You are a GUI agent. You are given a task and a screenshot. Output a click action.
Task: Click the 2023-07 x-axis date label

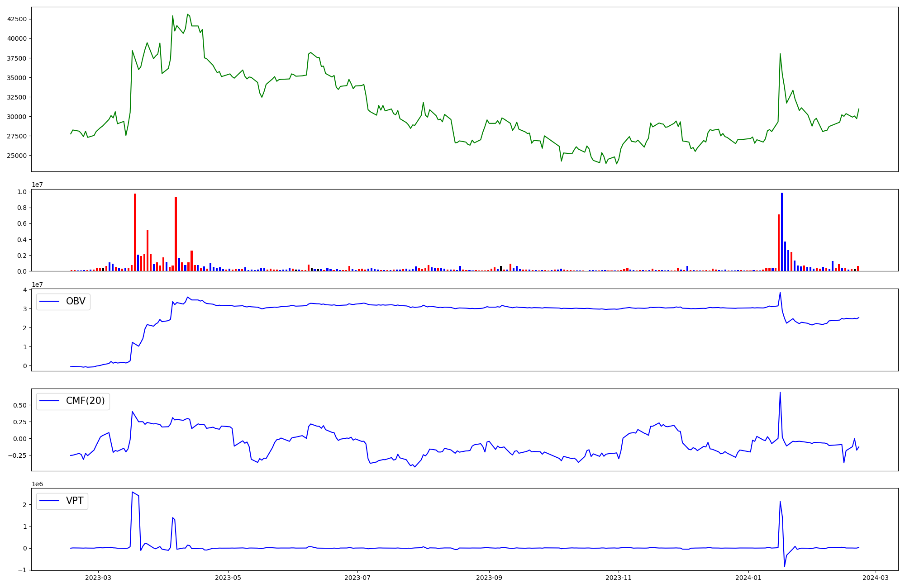[x=357, y=578]
